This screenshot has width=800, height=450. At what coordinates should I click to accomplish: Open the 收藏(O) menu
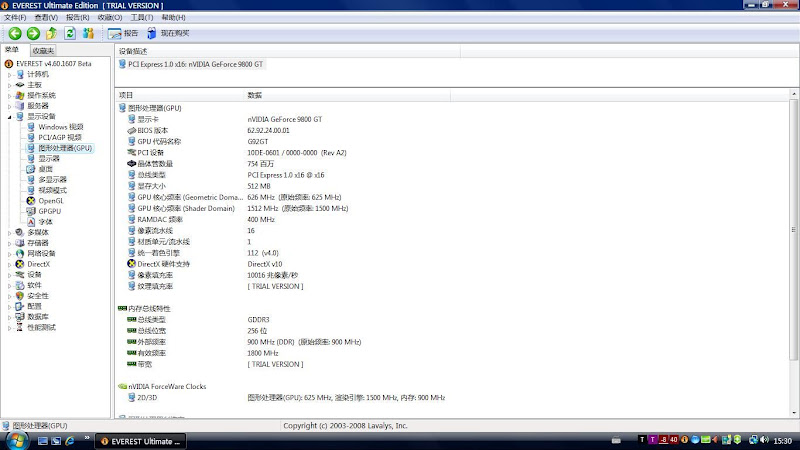(110, 17)
